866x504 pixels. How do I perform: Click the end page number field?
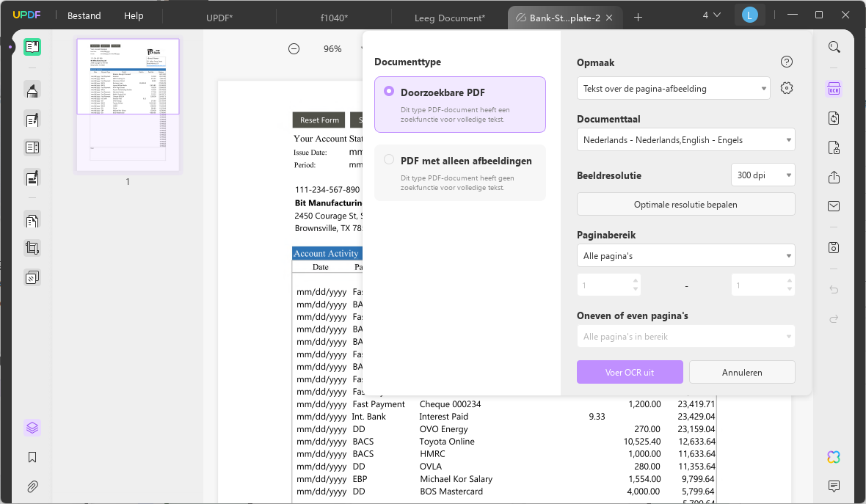point(763,285)
